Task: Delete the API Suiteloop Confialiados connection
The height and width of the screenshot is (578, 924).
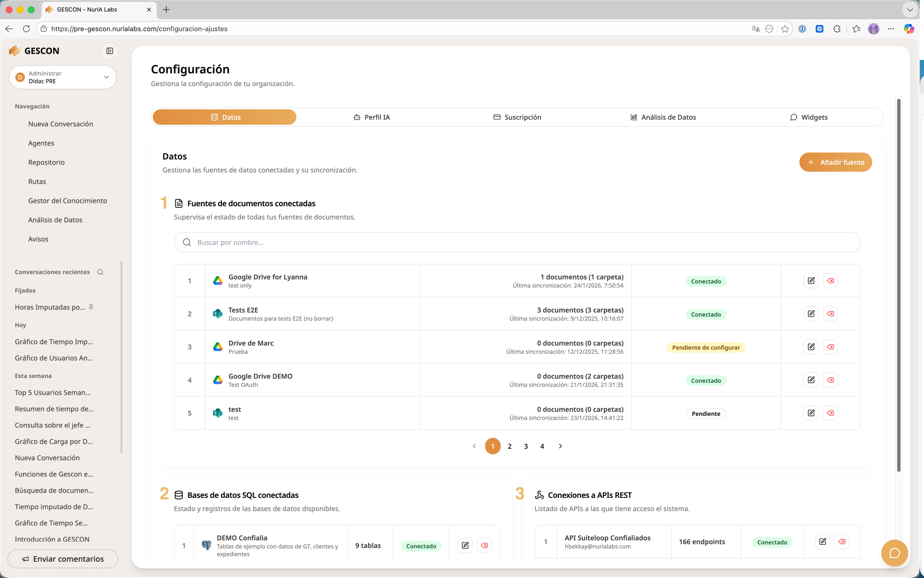Action: (842, 542)
